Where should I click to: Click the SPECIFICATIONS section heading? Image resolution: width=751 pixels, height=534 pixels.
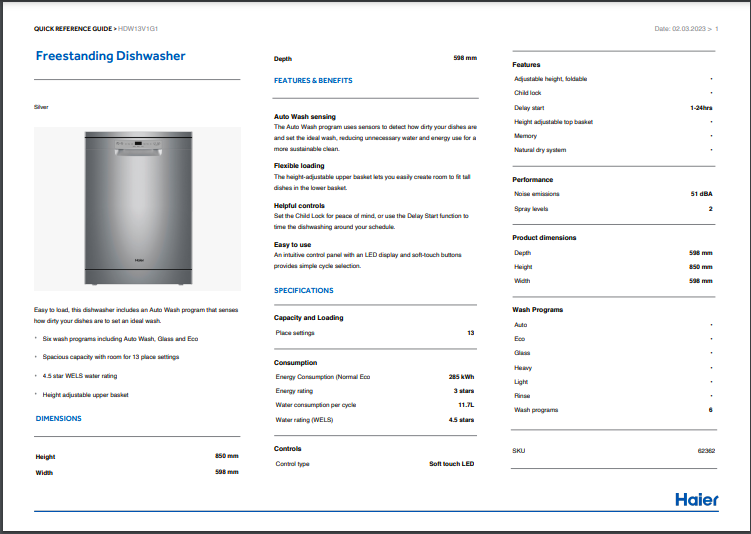point(304,290)
